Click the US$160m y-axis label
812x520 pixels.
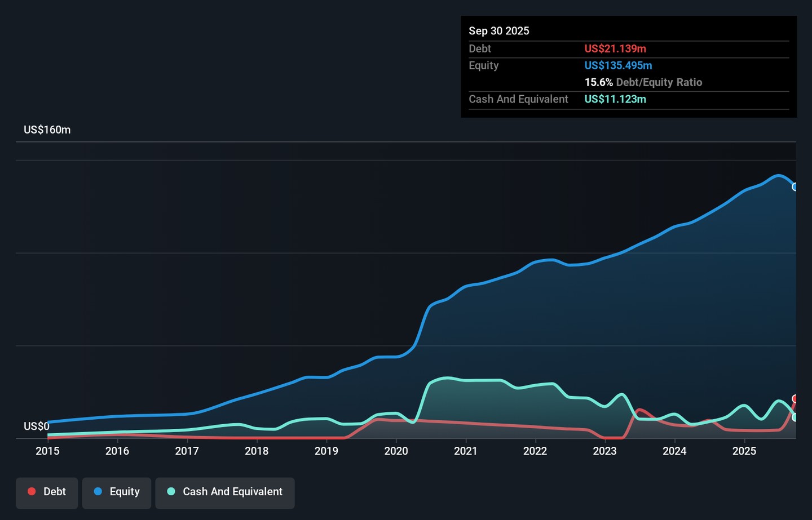(x=47, y=130)
